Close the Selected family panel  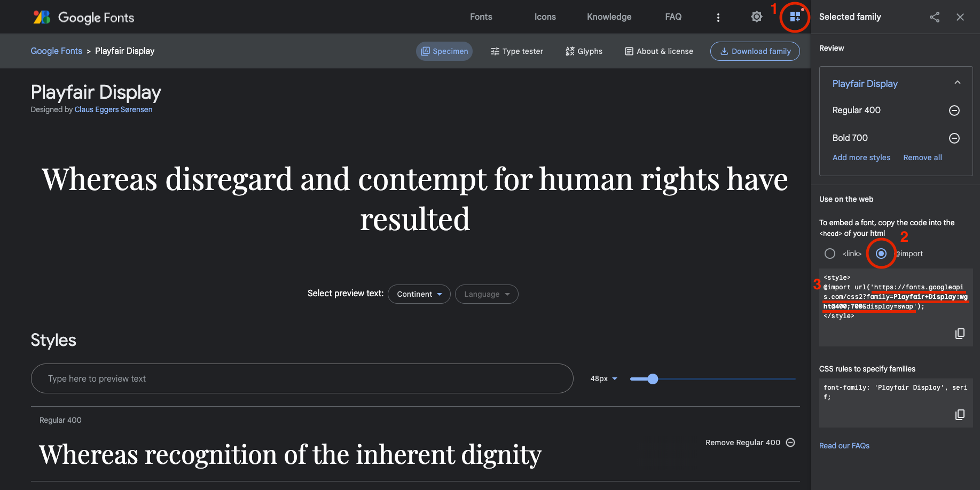click(960, 17)
